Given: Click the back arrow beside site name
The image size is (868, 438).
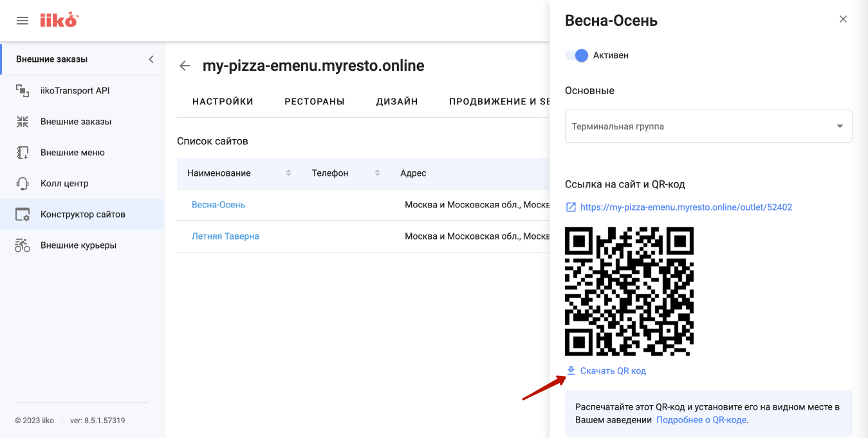Looking at the screenshot, I should (185, 66).
